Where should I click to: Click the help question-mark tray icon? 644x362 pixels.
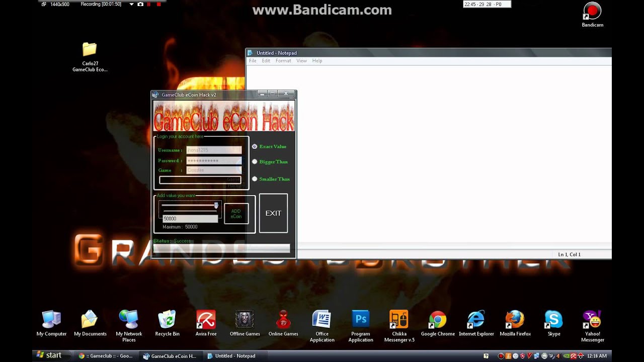click(x=486, y=356)
